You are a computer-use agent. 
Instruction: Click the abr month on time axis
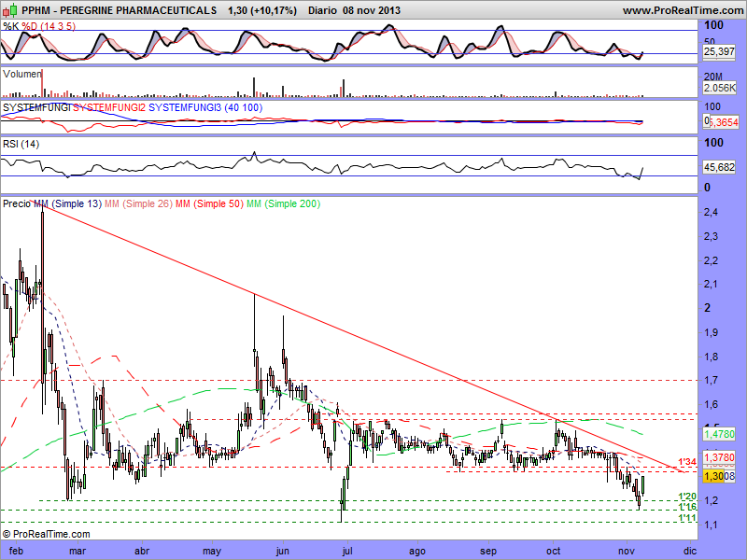(142, 551)
